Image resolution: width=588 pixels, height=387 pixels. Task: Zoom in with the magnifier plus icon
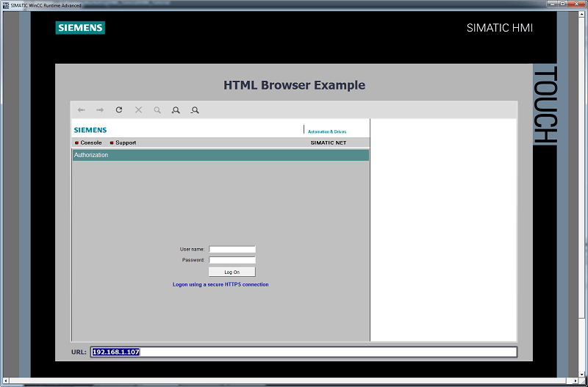pyautogui.click(x=176, y=110)
